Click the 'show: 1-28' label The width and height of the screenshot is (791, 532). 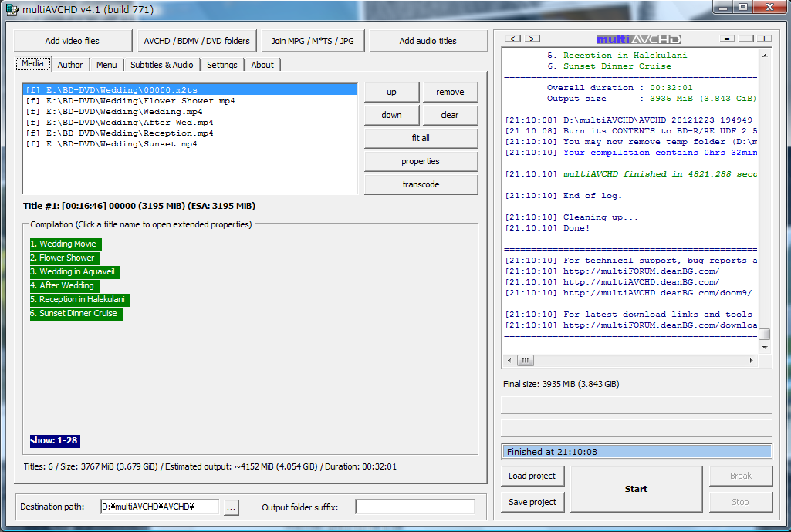[x=55, y=441]
